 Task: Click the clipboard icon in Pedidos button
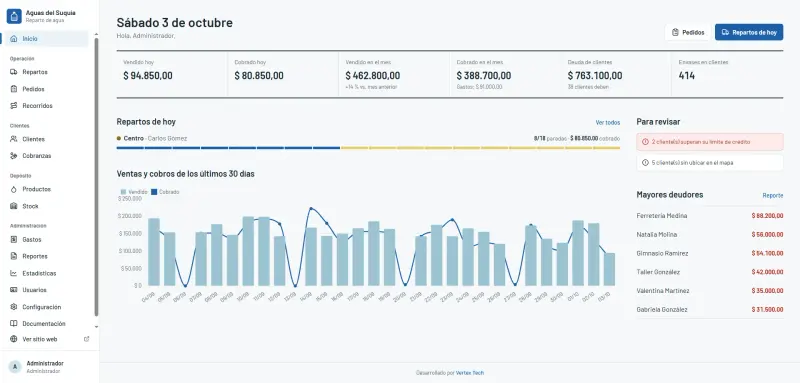coord(675,32)
